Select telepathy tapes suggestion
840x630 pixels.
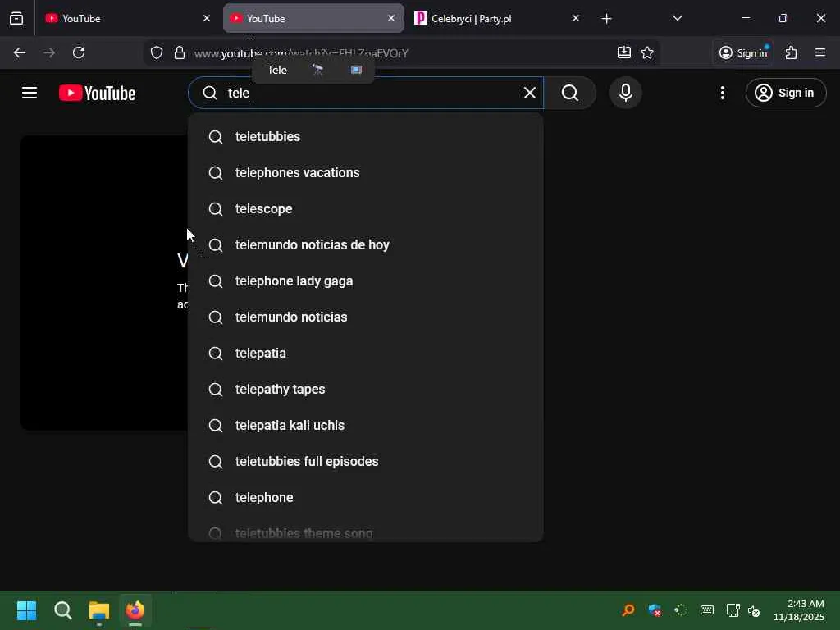click(x=365, y=390)
